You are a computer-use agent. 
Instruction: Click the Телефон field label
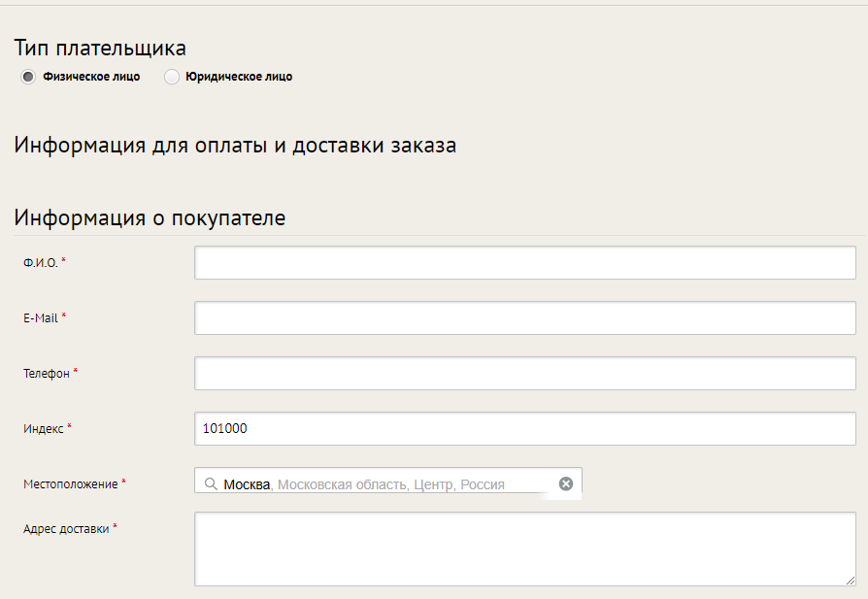[47, 374]
